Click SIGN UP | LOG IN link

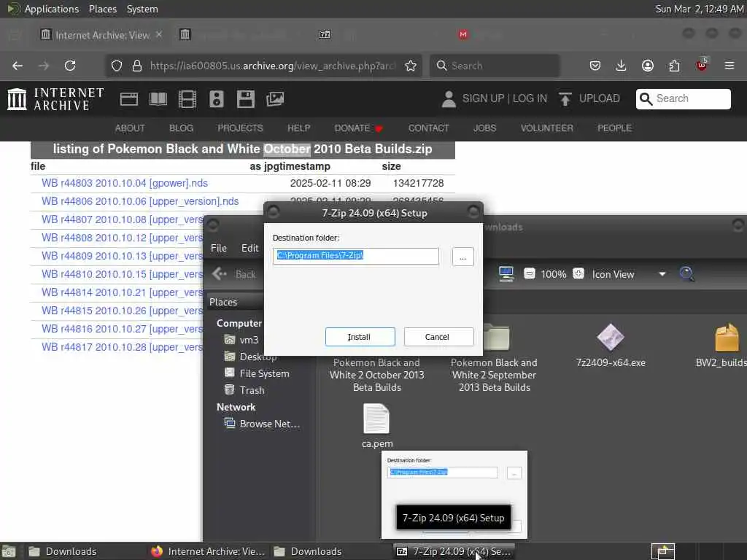505,98
